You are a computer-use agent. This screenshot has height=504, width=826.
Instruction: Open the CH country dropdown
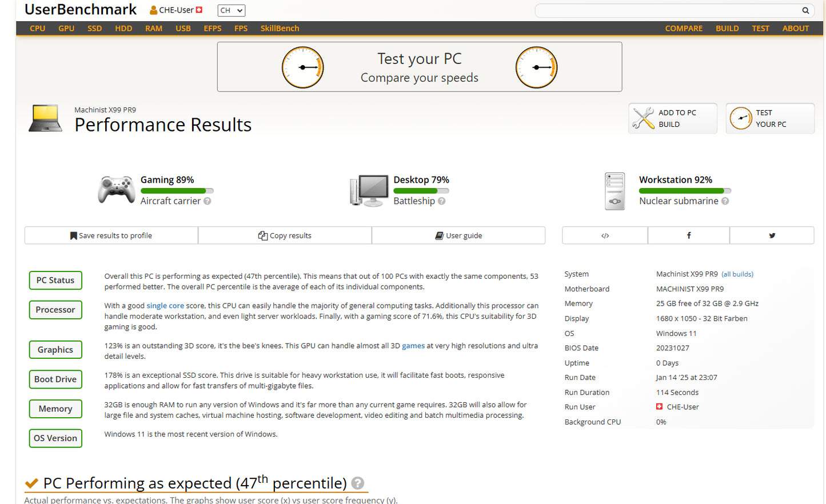click(x=232, y=10)
